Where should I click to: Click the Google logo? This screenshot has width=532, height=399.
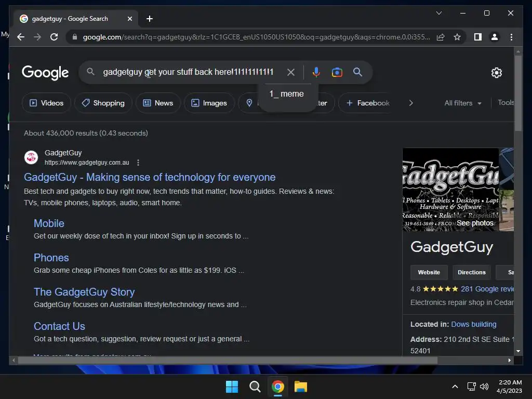point(45,73)
